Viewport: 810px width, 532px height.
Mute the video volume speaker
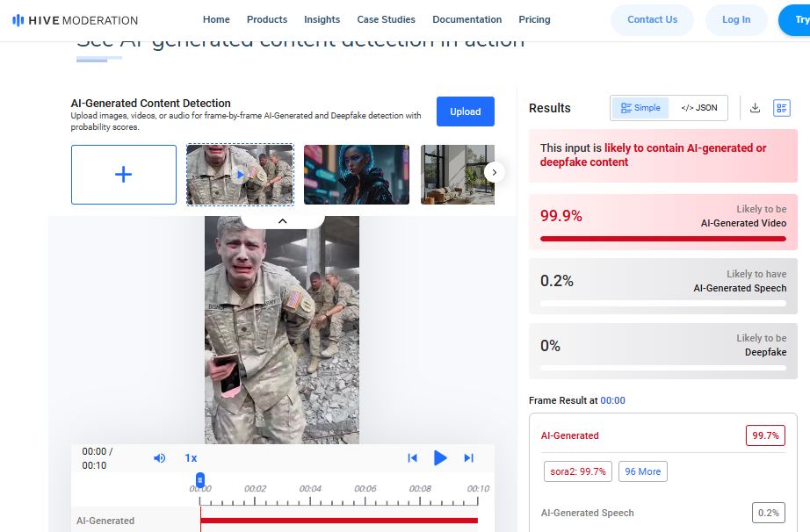pyautogui.click(x=160, y=457)
